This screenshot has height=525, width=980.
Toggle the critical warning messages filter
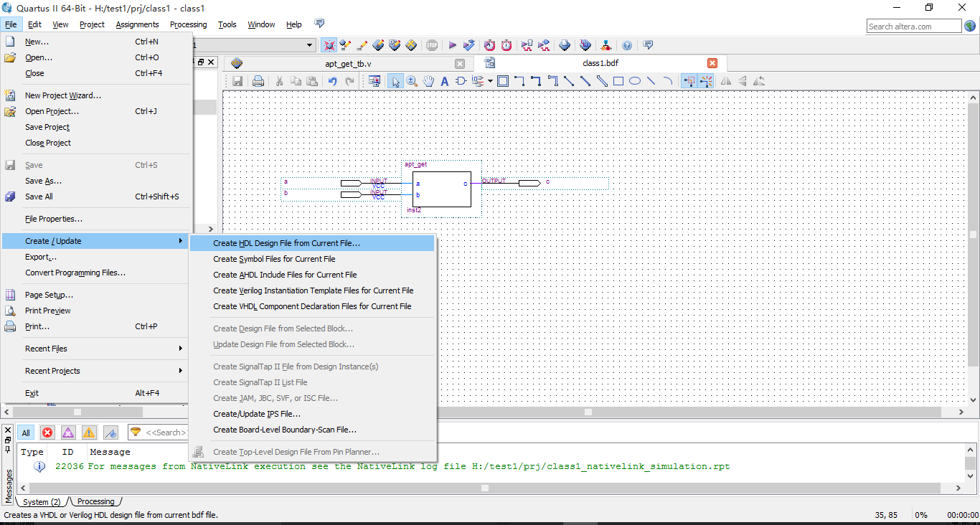(68, 432)
